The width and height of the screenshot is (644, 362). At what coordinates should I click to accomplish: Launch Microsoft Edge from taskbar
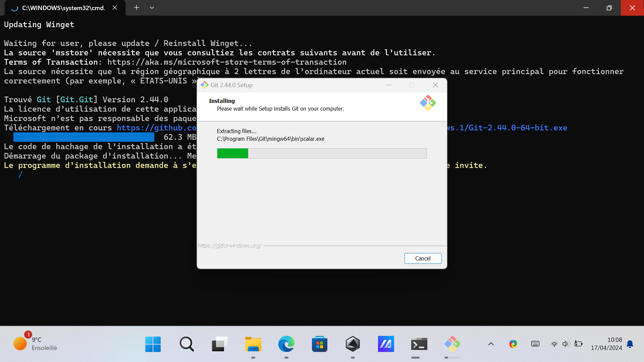(x=286, y=344)
